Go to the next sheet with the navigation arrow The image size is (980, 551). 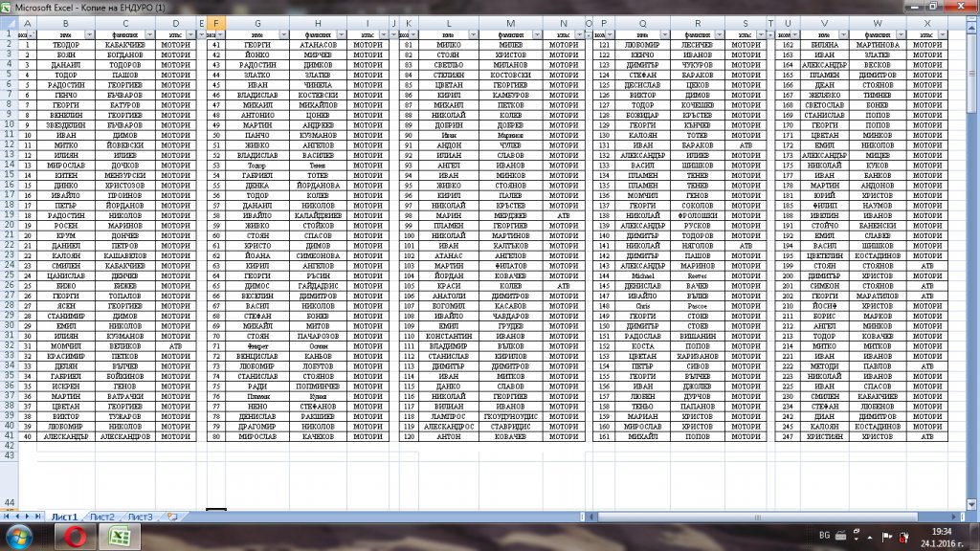coord(27,517)
